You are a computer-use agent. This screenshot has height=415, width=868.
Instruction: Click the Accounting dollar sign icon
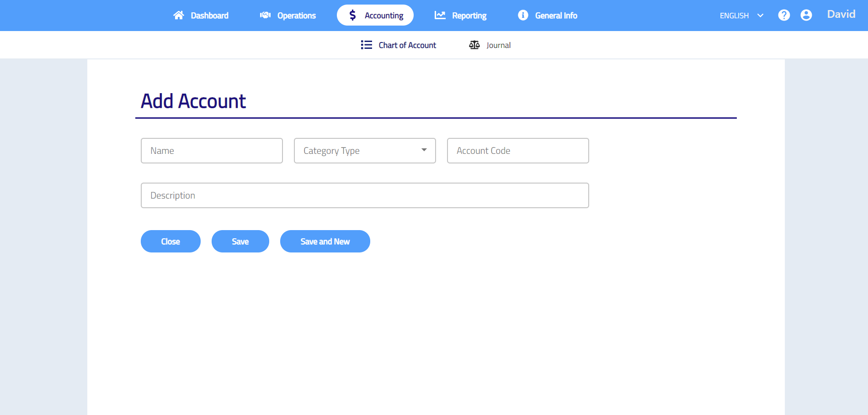352,16
